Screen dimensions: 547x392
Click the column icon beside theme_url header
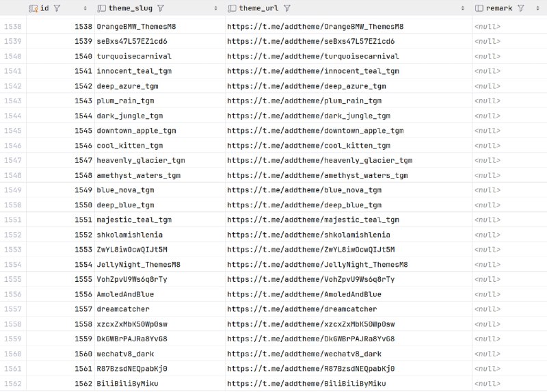[x=232, y=8]
